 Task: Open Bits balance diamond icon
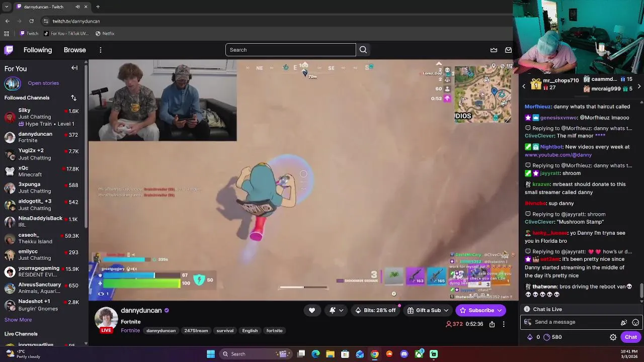(x=530, y=337)
